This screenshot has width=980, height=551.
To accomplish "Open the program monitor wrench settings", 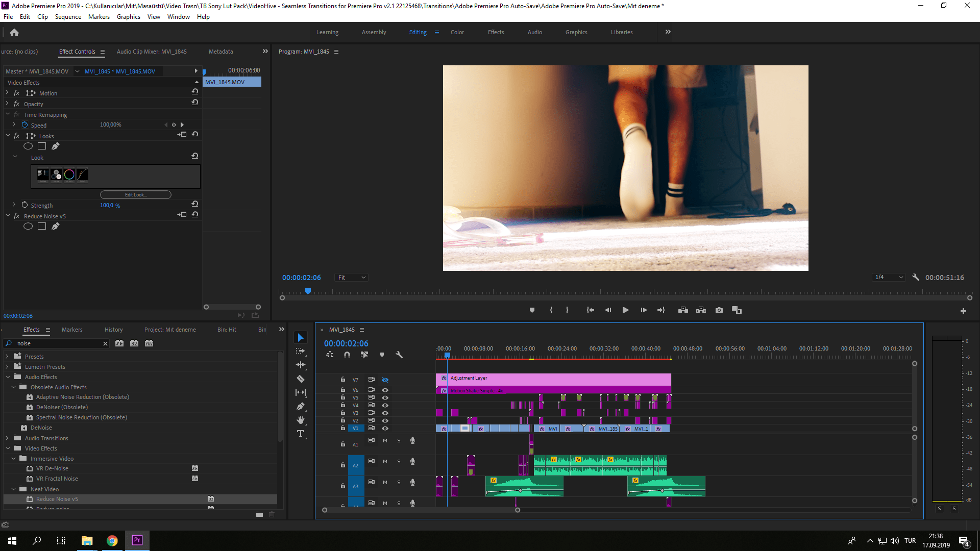I will tap(916, 278).
